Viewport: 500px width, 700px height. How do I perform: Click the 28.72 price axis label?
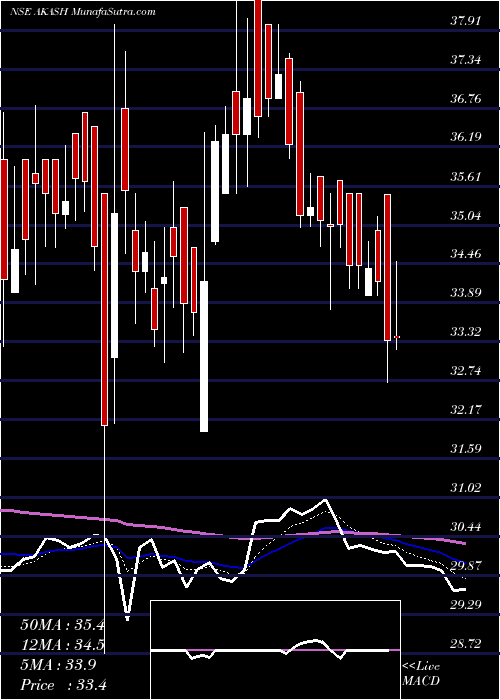tap(466, 643)
